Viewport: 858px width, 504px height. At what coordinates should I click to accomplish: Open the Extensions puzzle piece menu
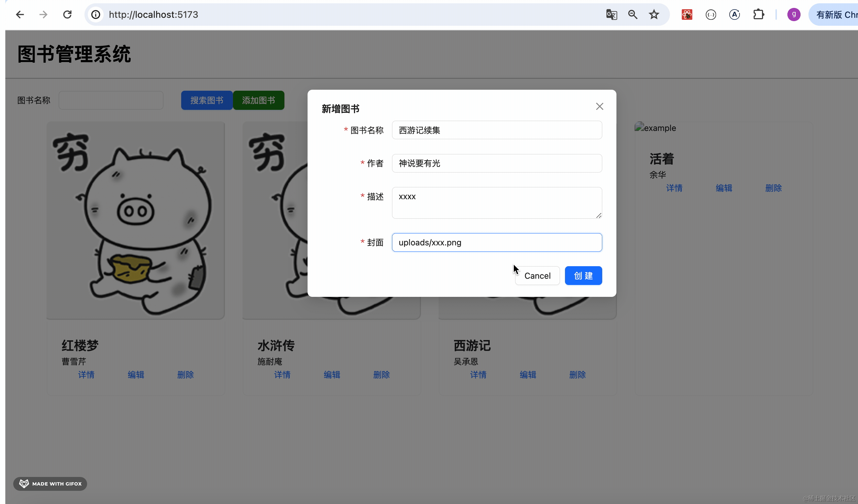[758, 15]
